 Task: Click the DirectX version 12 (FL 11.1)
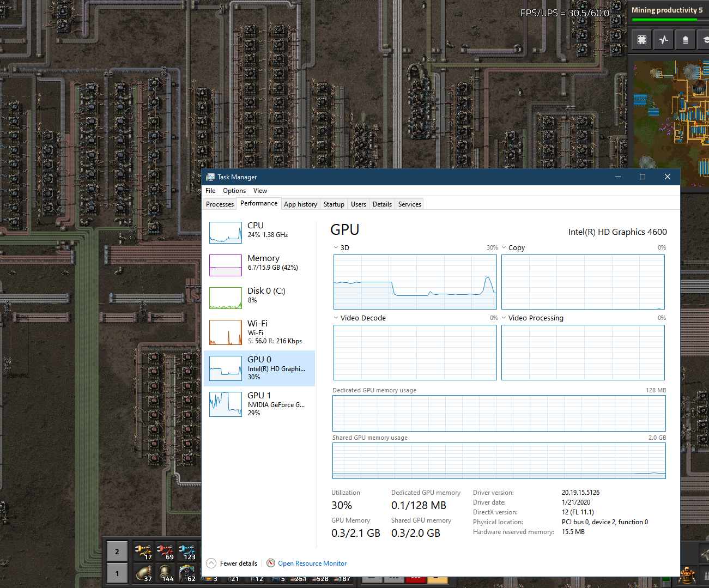coord(578,512)
